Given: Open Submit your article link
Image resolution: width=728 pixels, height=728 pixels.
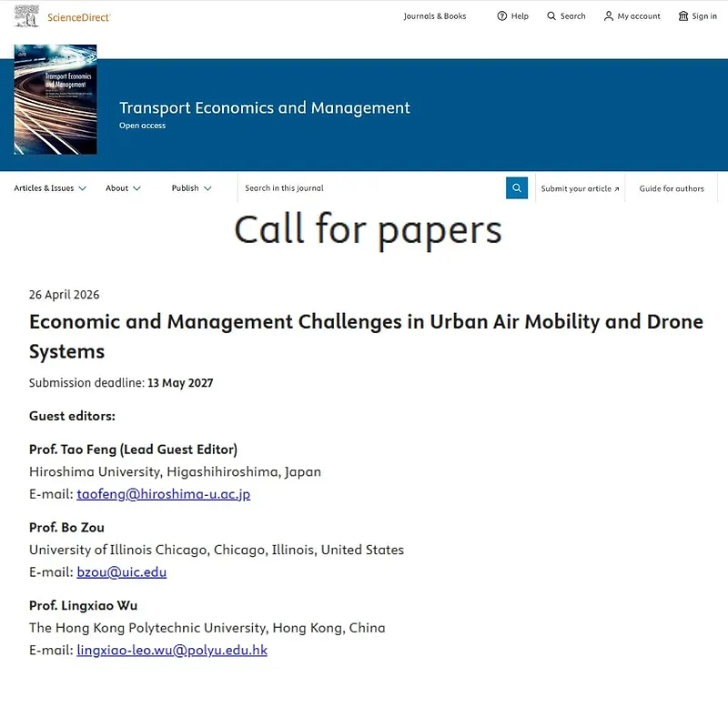Looking at the screenshot, I should point(580,188).
